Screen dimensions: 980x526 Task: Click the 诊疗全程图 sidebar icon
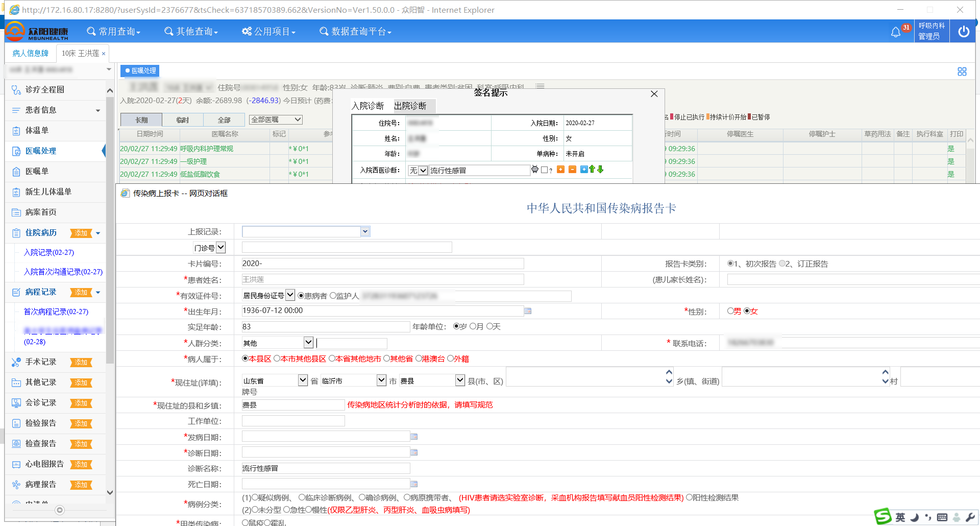tap(16, 90)
